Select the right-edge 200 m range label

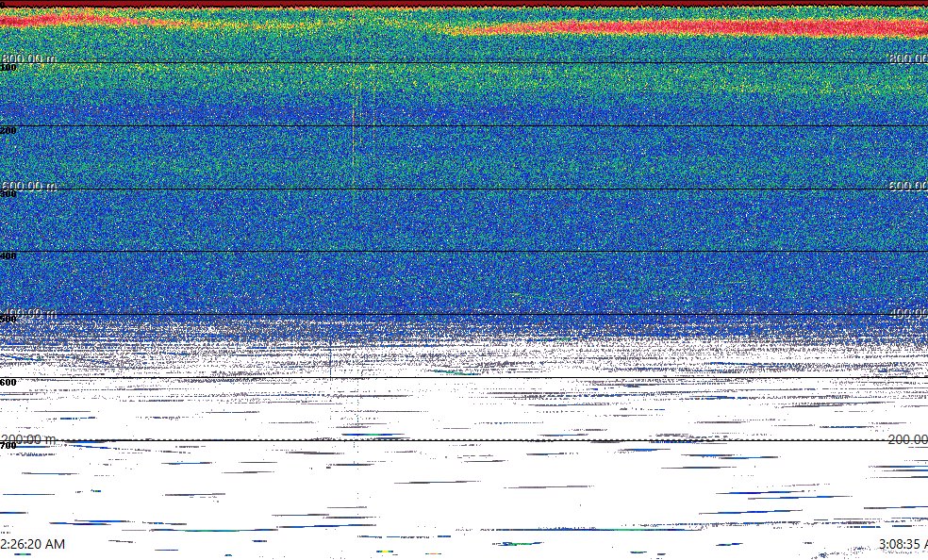click(908, 438)
